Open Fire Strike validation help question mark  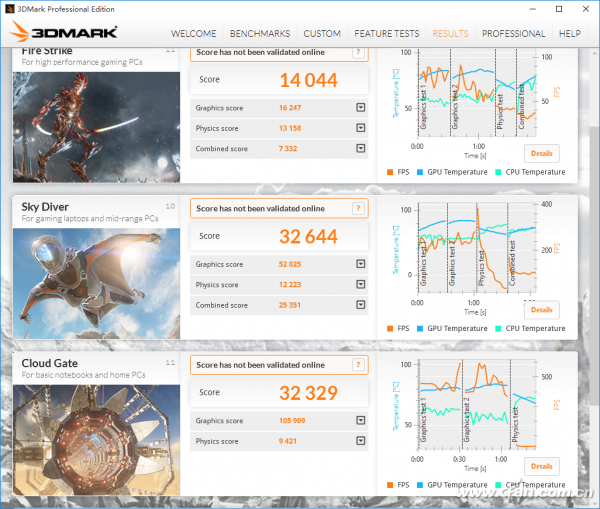[358, 52]
